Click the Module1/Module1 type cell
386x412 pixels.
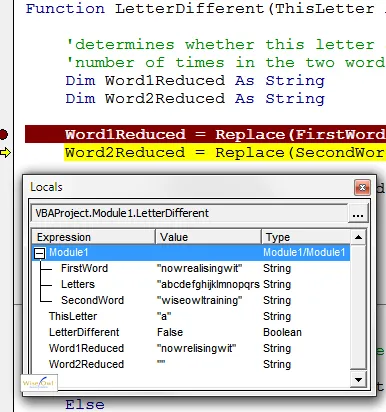(304, 252)
